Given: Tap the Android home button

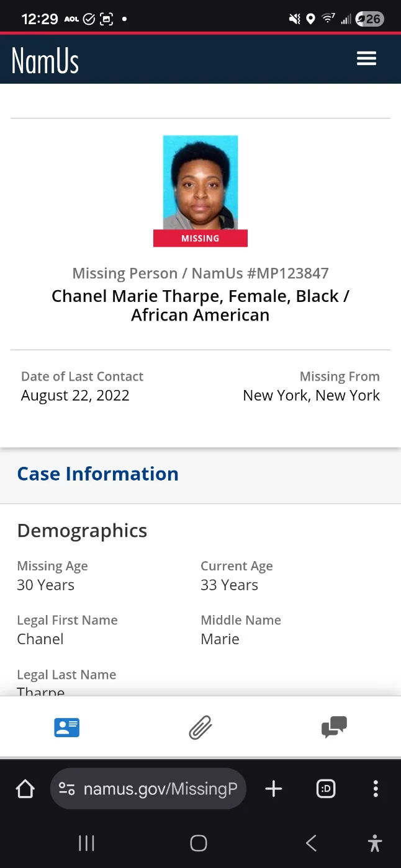Looking at the screenshot, I should (199, 843).
